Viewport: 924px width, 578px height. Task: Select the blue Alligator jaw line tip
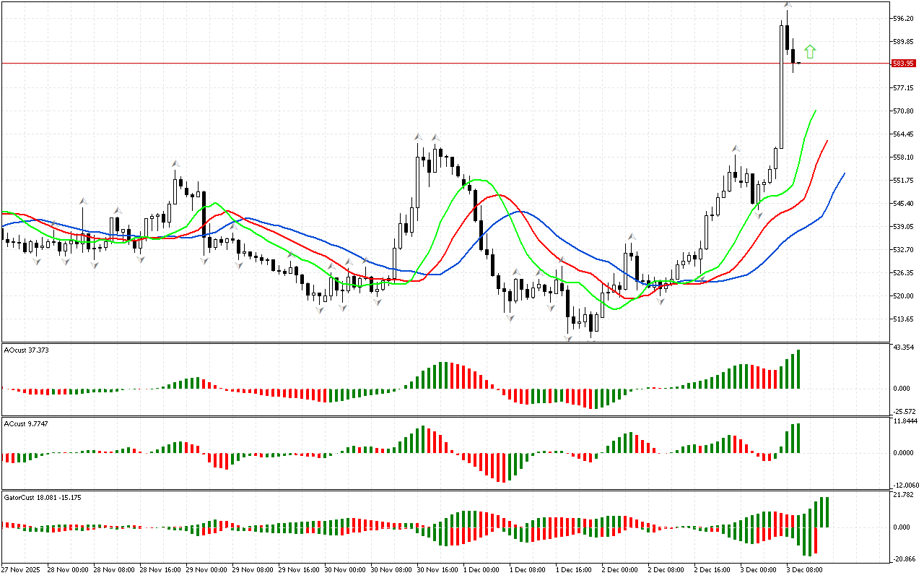(x=844, y=174)
